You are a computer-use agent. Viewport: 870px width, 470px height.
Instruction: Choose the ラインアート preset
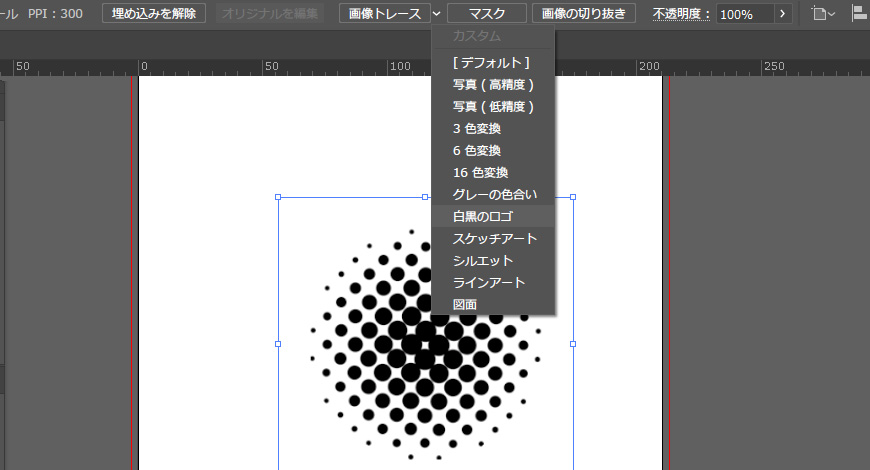point(489,282)
